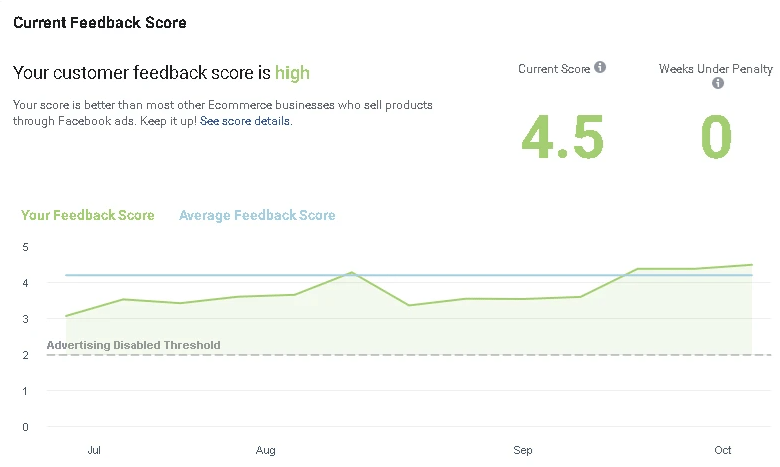Select the Oct label on the time axis
Viewport: 780px width, 467px height.
723,451
